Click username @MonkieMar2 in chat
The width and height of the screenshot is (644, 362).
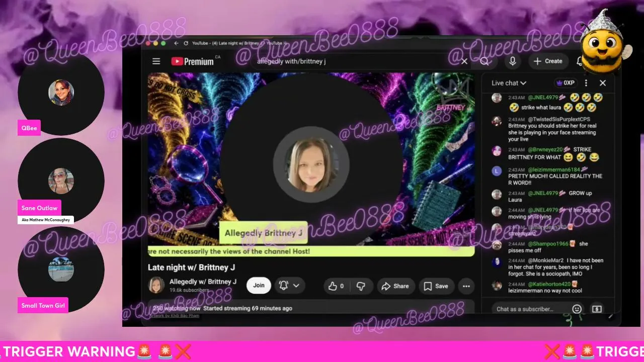point(546,260)
